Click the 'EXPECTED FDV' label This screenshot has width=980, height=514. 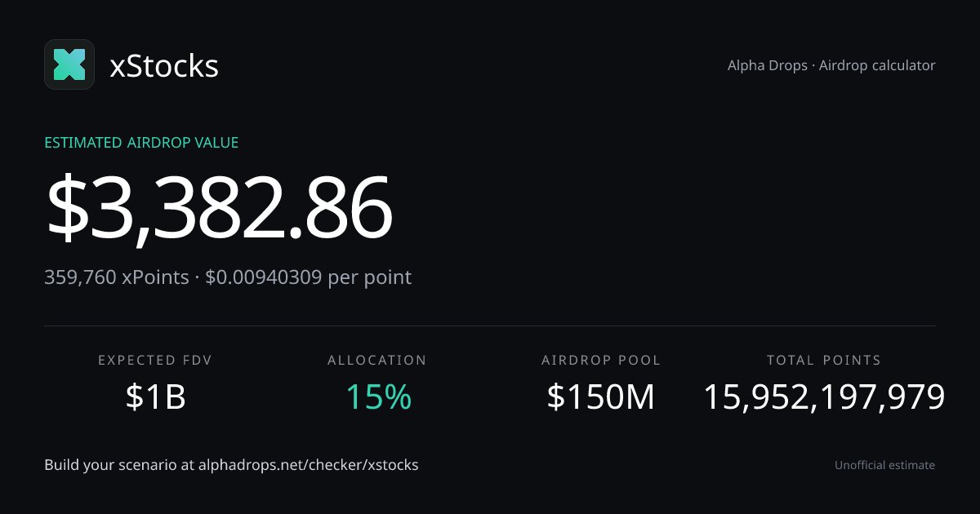[x=155, y=360]
